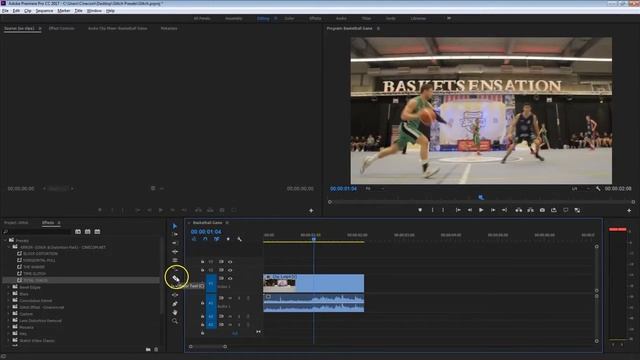Toggle V2 track output eye

pos(230,270)
